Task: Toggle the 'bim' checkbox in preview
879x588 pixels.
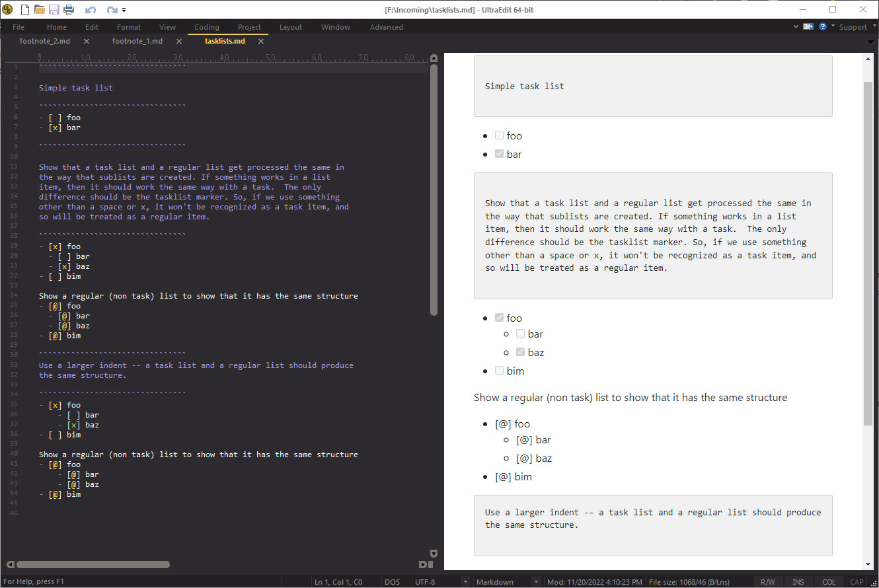Action: (x=499, y=371)
